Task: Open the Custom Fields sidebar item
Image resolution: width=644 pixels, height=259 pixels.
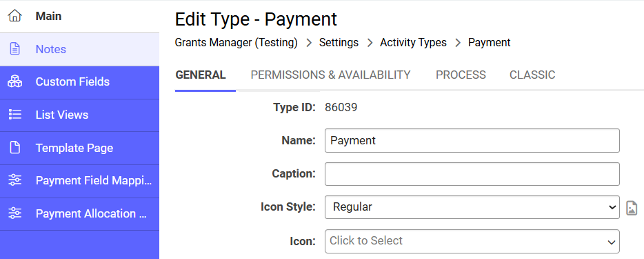Action: 80,82
